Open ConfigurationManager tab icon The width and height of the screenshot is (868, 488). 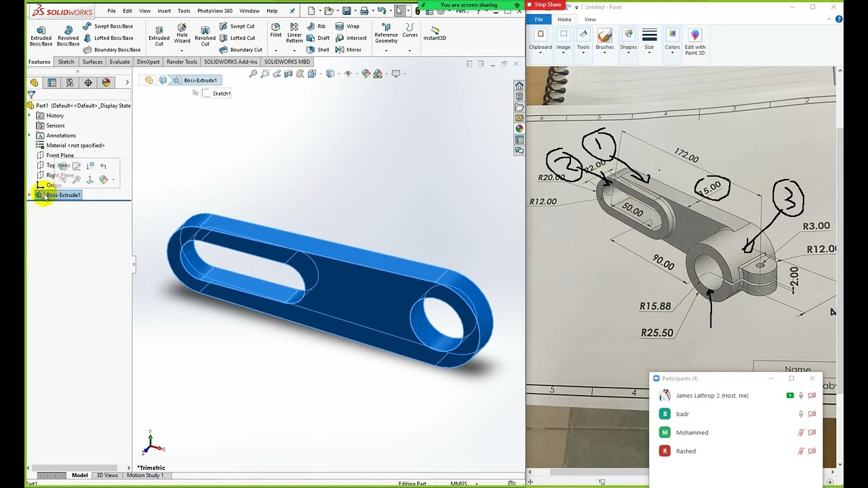coord(70,83)
